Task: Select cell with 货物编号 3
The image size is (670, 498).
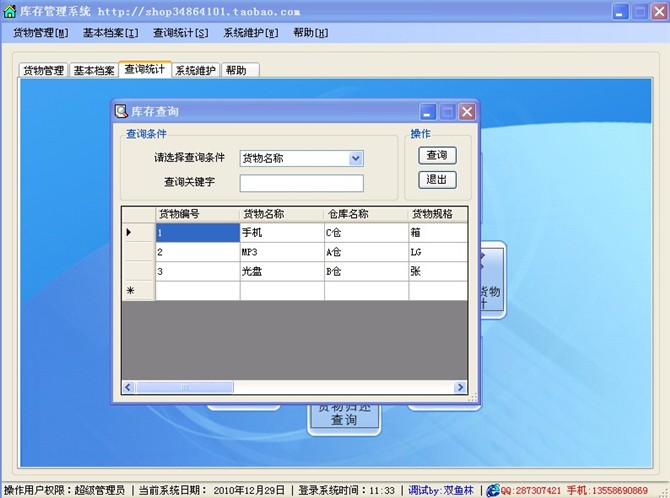Action: pos(197,271)
